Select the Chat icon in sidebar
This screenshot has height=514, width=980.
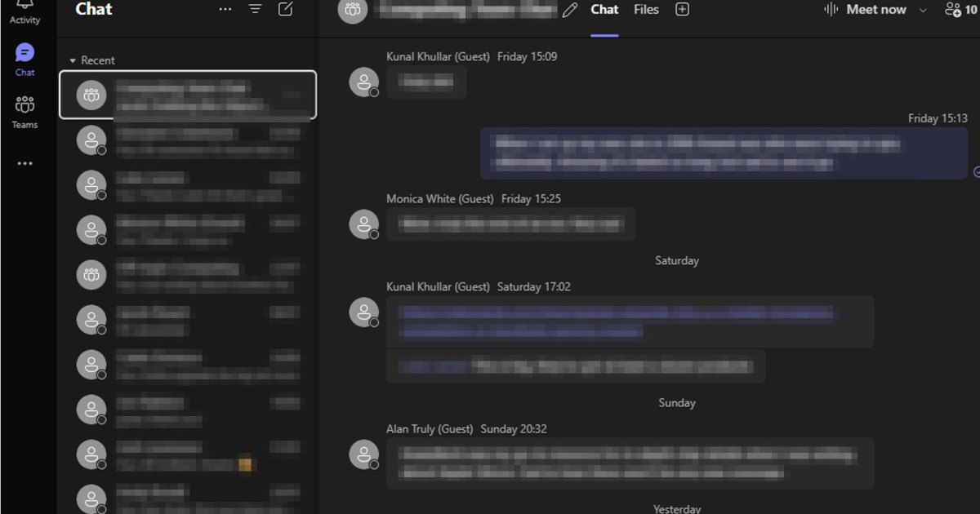click(24, 60)
